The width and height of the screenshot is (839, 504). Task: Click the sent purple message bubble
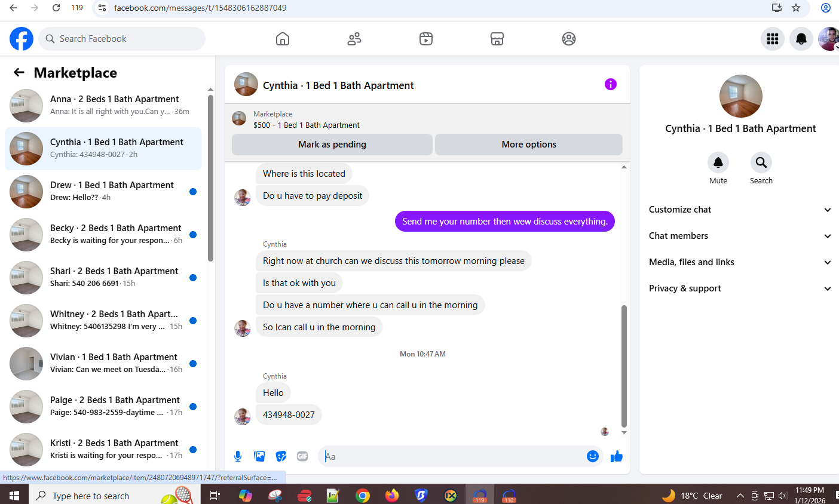pos(505,222)
